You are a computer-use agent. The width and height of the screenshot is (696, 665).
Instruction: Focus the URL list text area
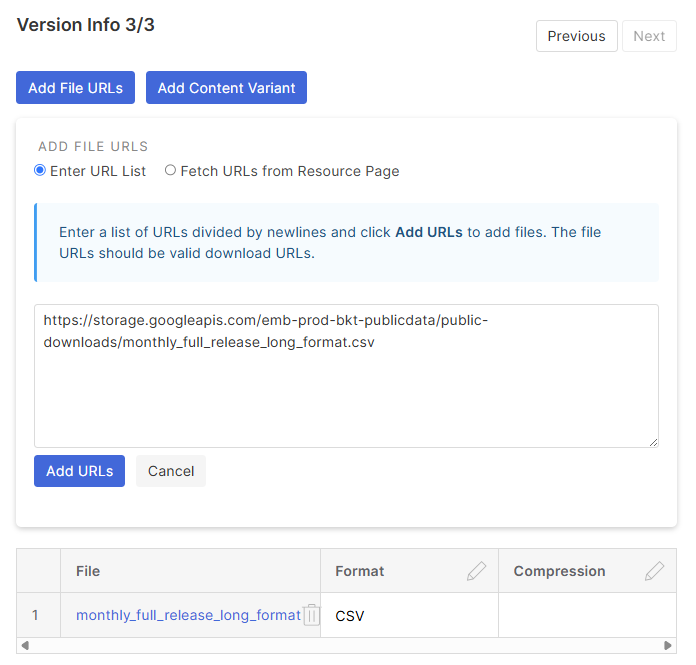point(346,390)
